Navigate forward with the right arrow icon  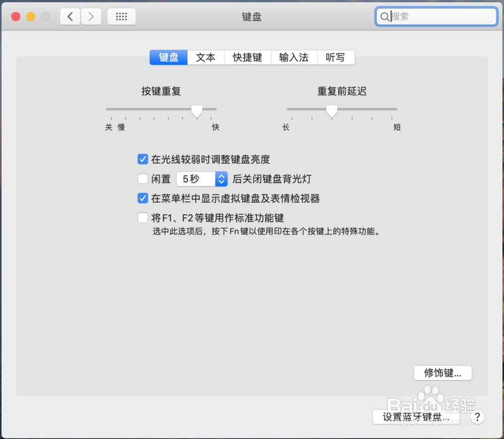[91, 16]
